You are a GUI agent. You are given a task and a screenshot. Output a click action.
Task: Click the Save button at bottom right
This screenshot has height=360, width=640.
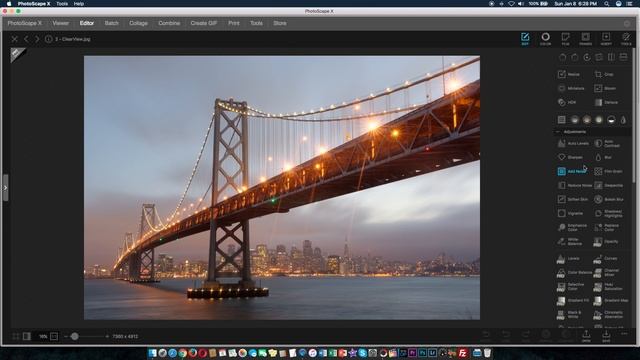tap(606, 336)
